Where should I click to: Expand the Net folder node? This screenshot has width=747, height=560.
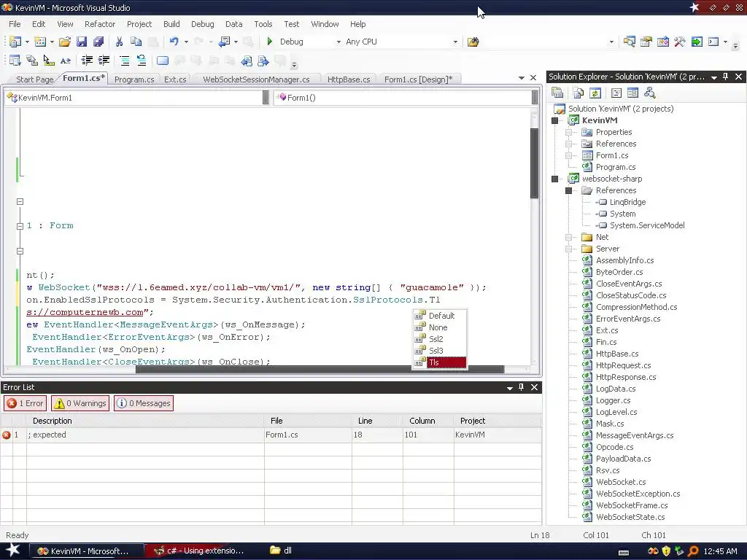[568, 237]
